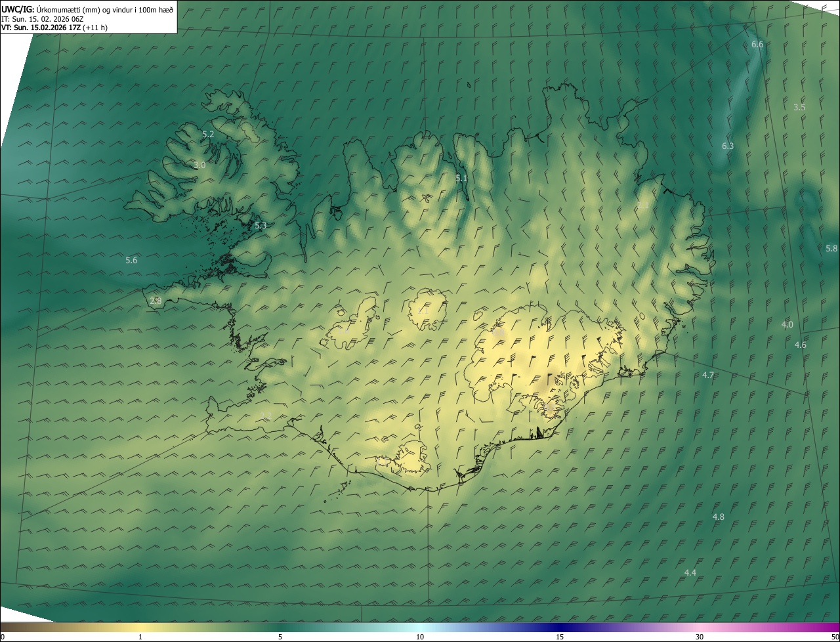Click the 4.0 value label
This screenshot has width=840, height=642.
(x=787, y=324)
